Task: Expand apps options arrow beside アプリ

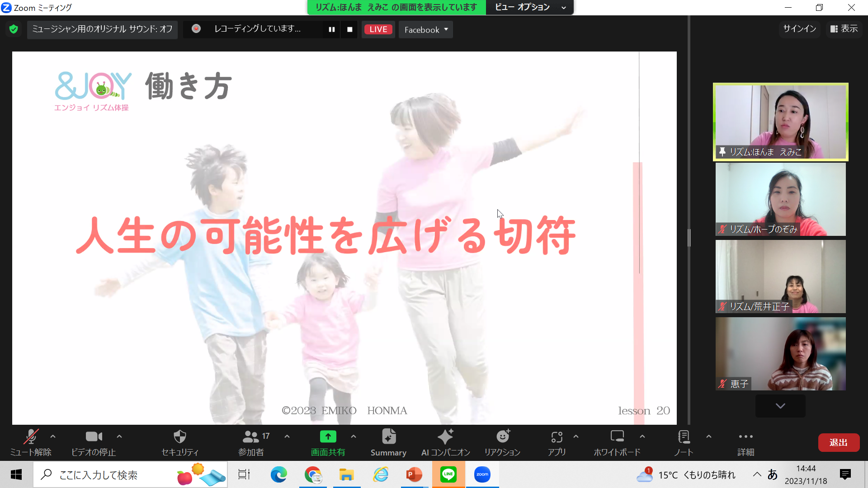Action: coord(576,436)
